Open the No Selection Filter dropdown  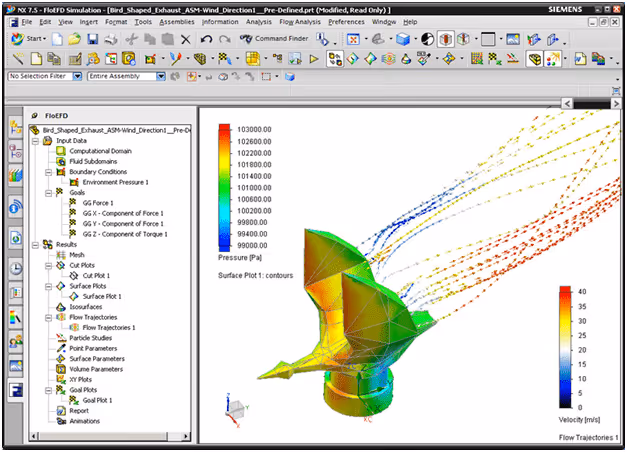[77, 76]
